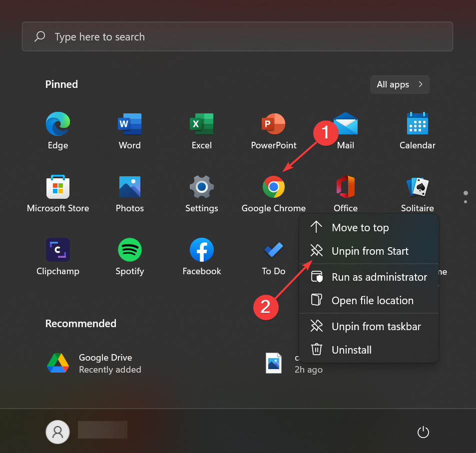The height and width of the screenshot is (453, 476).
Task: Click the Google Chrome pinned icon
Action: tap(274, 187)
